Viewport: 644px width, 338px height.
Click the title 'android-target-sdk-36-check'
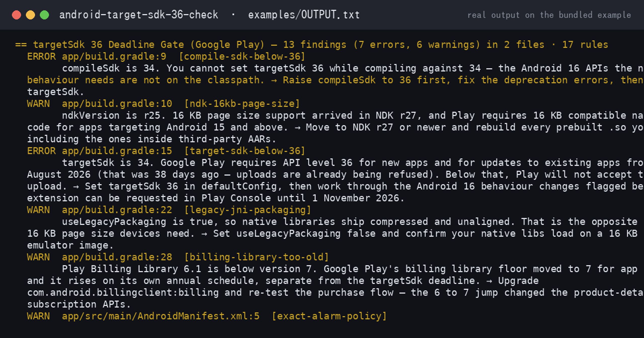(x=139, y=15)
